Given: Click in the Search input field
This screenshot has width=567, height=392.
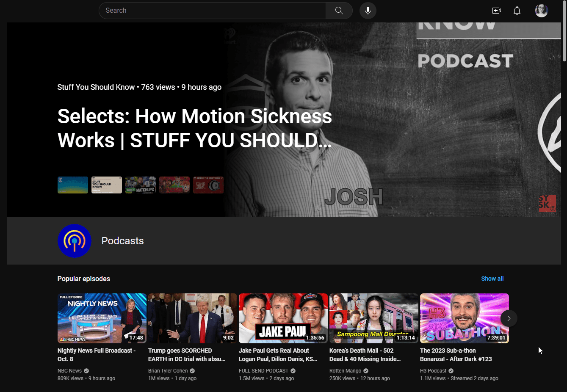Looking at the screenshot, I should pos(212,11).
